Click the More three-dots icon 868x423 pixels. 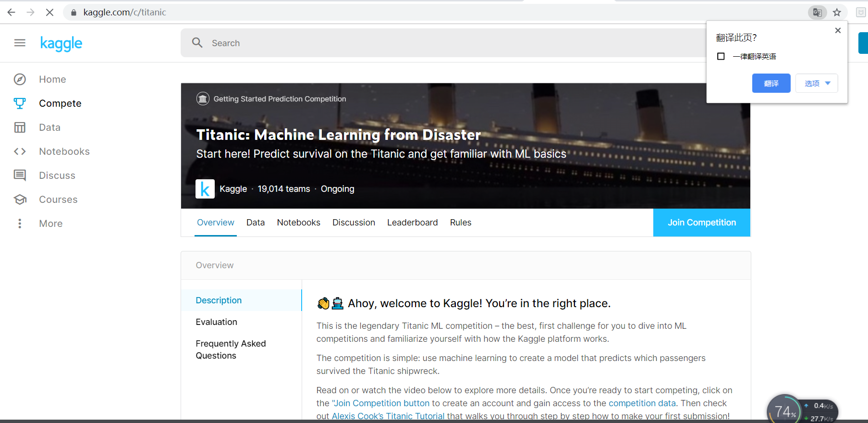pos(20,224)
